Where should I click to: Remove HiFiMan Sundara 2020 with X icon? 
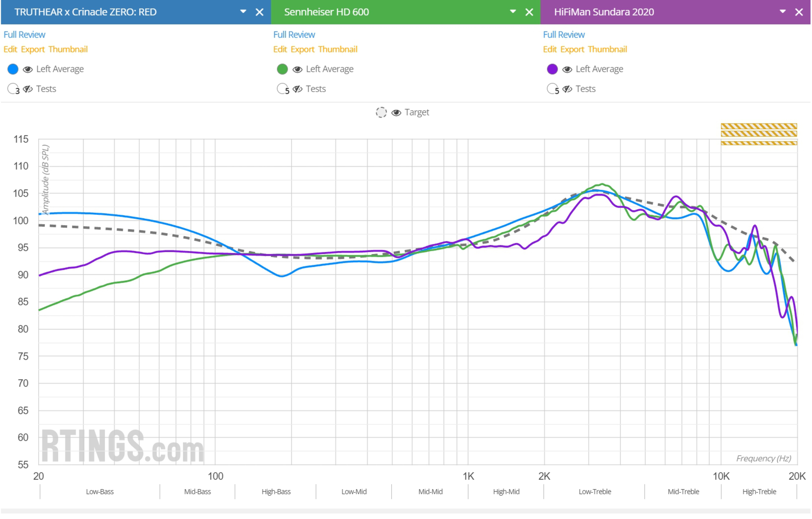point(799,12)
